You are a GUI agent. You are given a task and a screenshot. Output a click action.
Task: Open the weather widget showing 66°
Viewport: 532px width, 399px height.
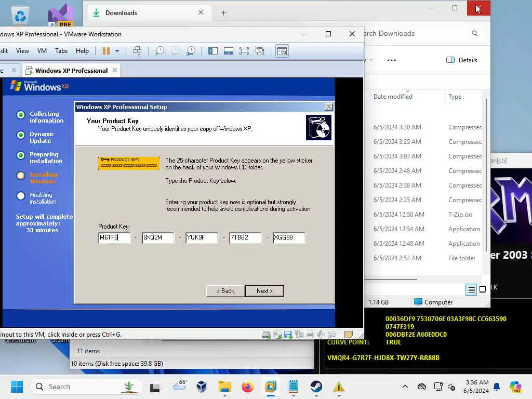point(180,386)
